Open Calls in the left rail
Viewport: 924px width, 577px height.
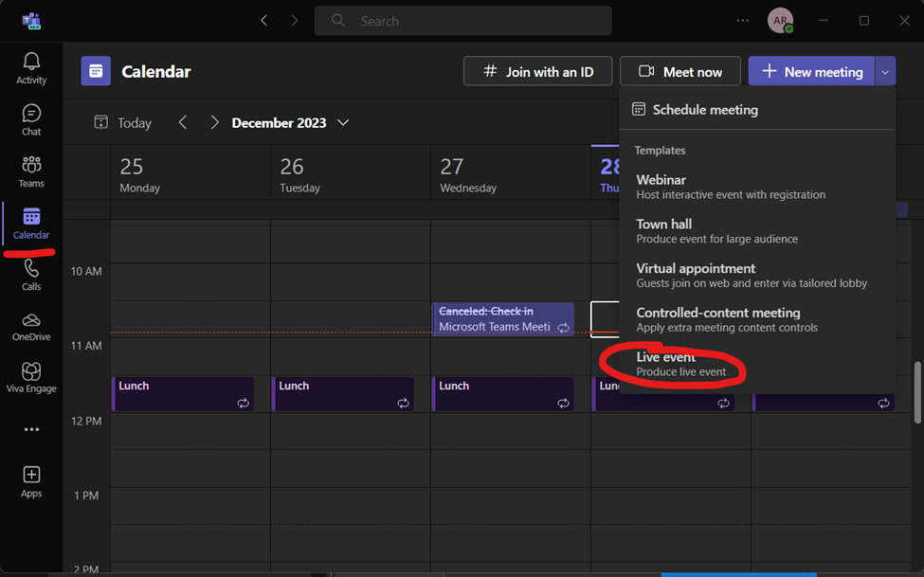(31, 275)
